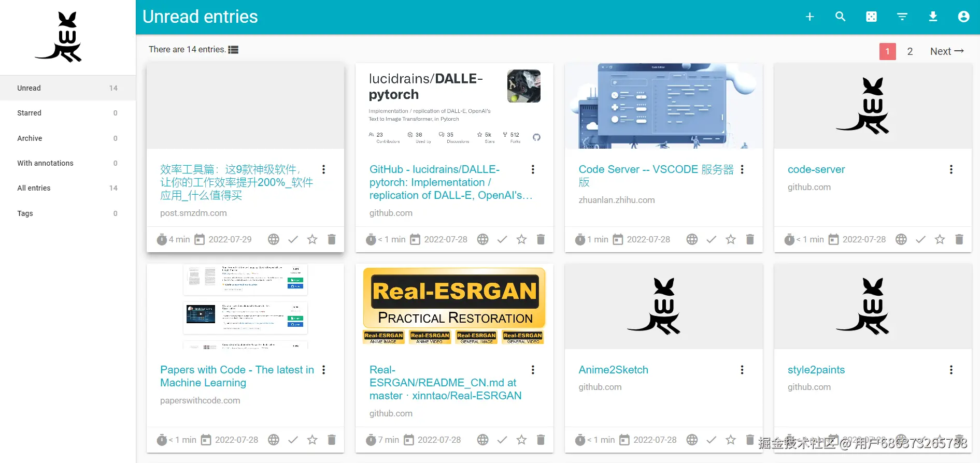Star the Papers with Code entry
The height and width of the screenshot is (463, 980).
tap(312, 440)
